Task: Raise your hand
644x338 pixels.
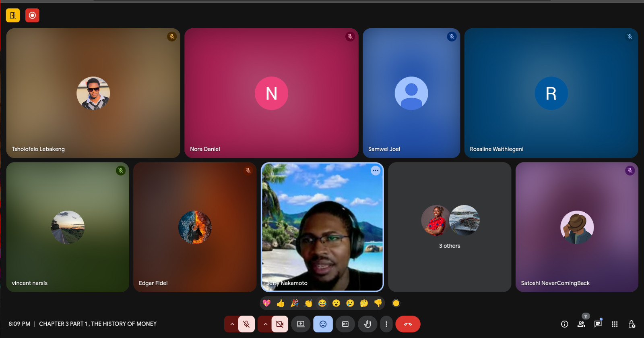Action: point(367,324)
